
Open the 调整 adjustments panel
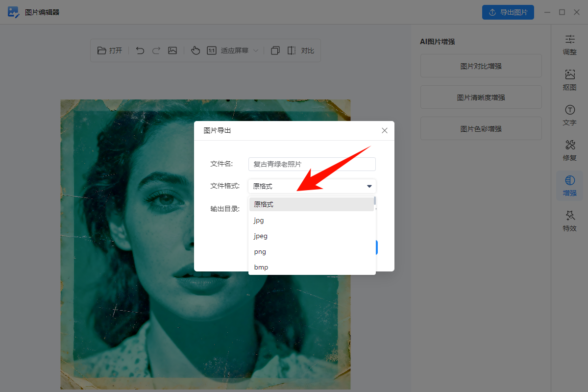point(569,45)
